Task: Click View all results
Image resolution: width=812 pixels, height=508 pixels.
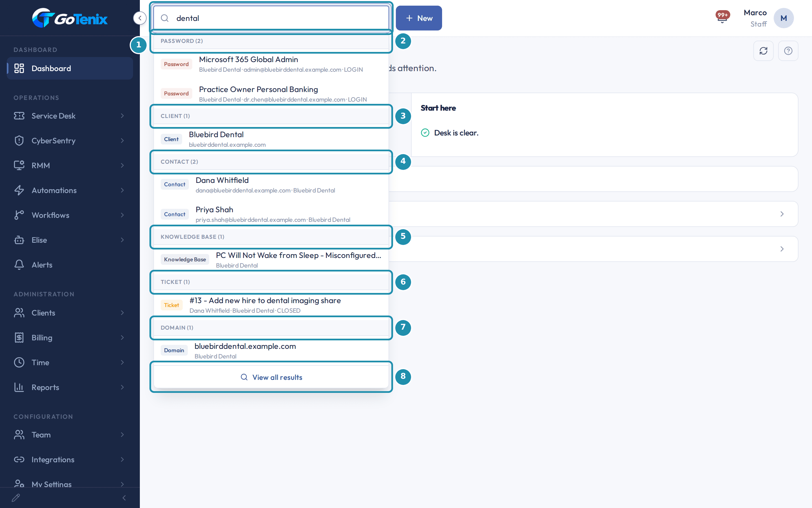Action: (x=271, y=377)
